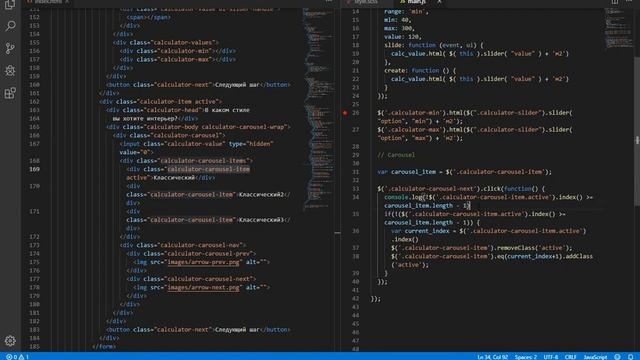The height and width of the screenshot is (360, 640).
Task: Click 'value: 120' on line 17 of main.js
Action: [x=402, y=37]
